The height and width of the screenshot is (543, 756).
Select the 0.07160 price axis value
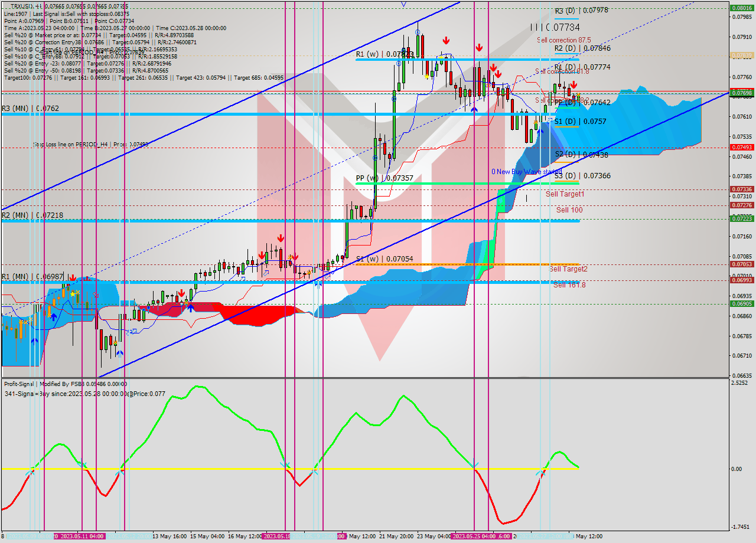click(741, 236)
